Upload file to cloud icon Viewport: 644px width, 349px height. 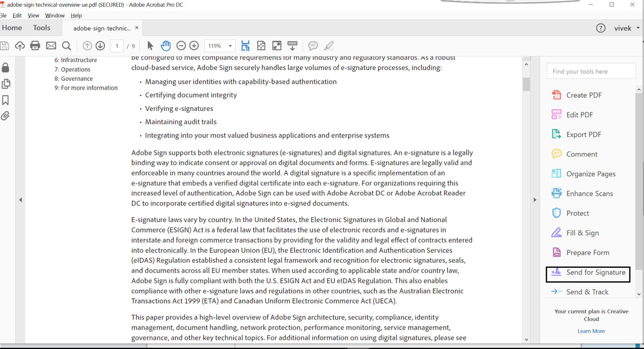(x=20, y=46)
